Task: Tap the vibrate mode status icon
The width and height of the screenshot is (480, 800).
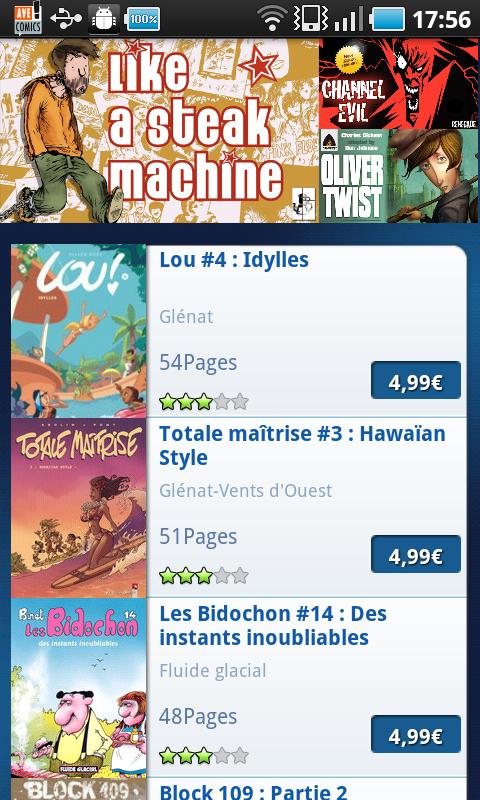Action: tap(311, 19)
